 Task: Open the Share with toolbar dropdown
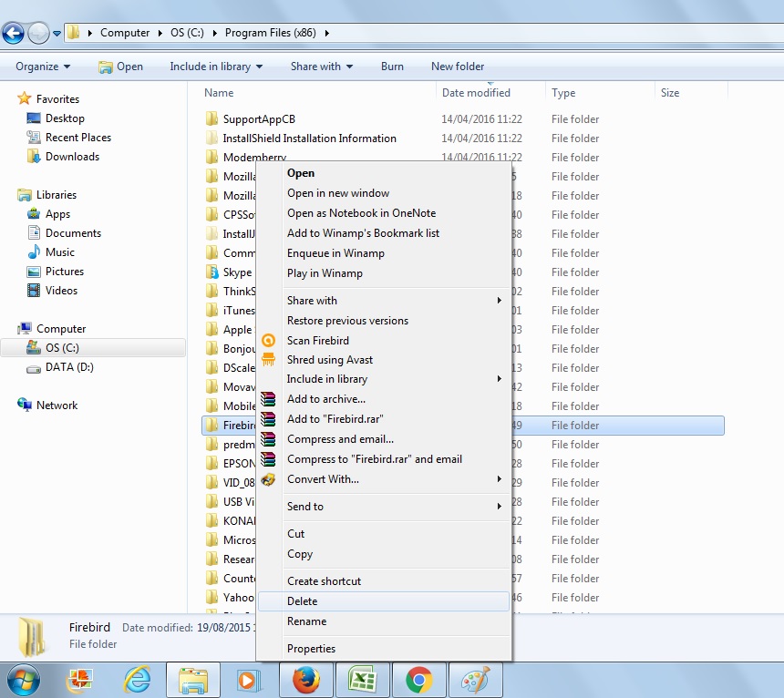coord(322,67)
